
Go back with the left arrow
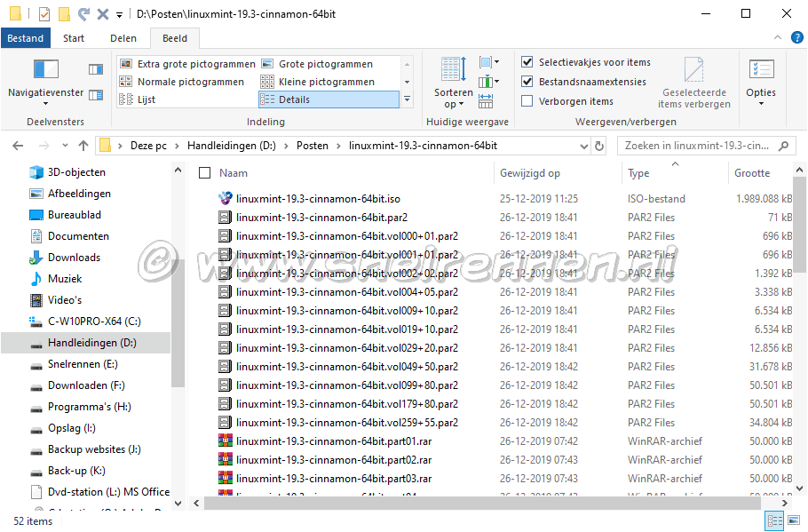[18, 146]
